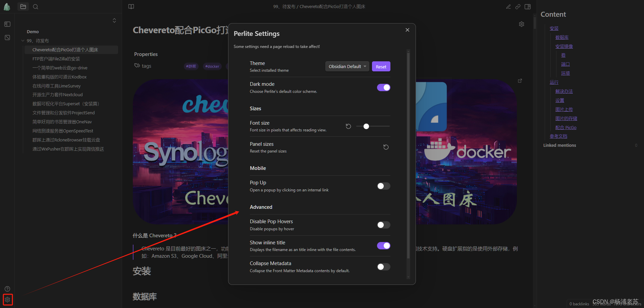Open the Obsidian Default theme dropdown
This screenshot has width=644, height=308.
[x=347, y=66]
